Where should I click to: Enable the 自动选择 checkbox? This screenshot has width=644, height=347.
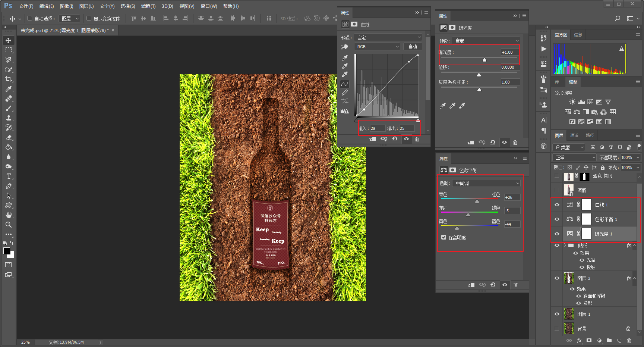pyautogui.click(x=30, y=18)
